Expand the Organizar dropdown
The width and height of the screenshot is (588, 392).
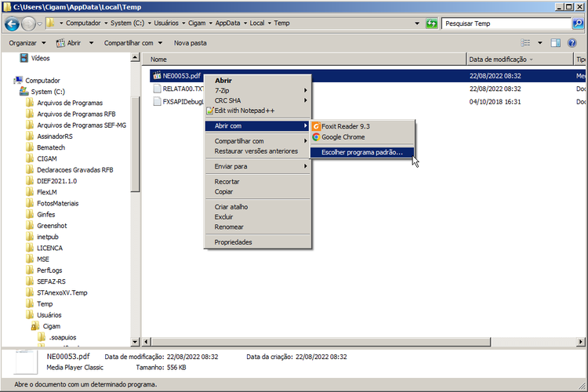pyautogui.click(x=27, y=43)
